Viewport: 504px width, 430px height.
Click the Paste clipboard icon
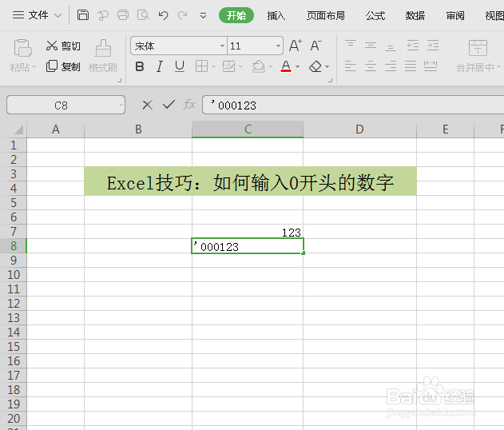22,48
